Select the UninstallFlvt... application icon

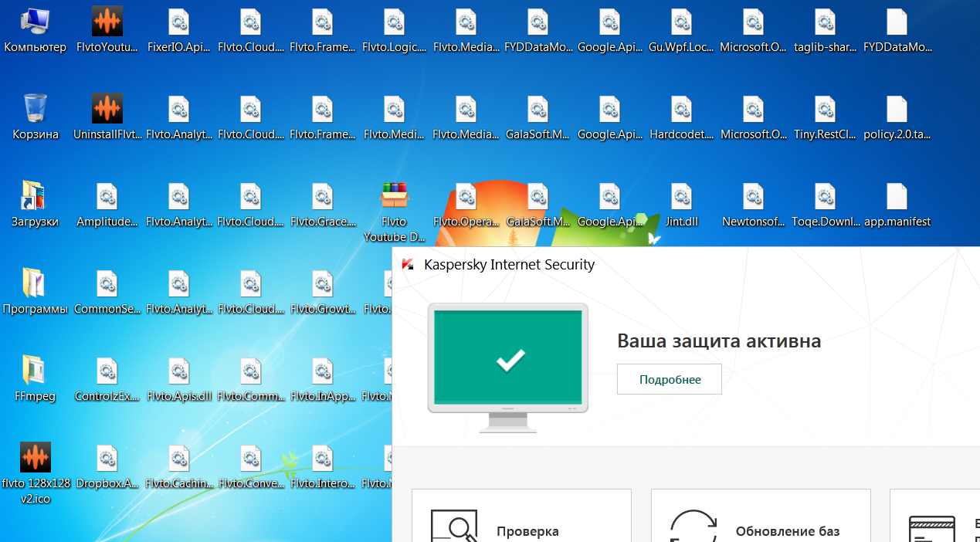(107, 118)
